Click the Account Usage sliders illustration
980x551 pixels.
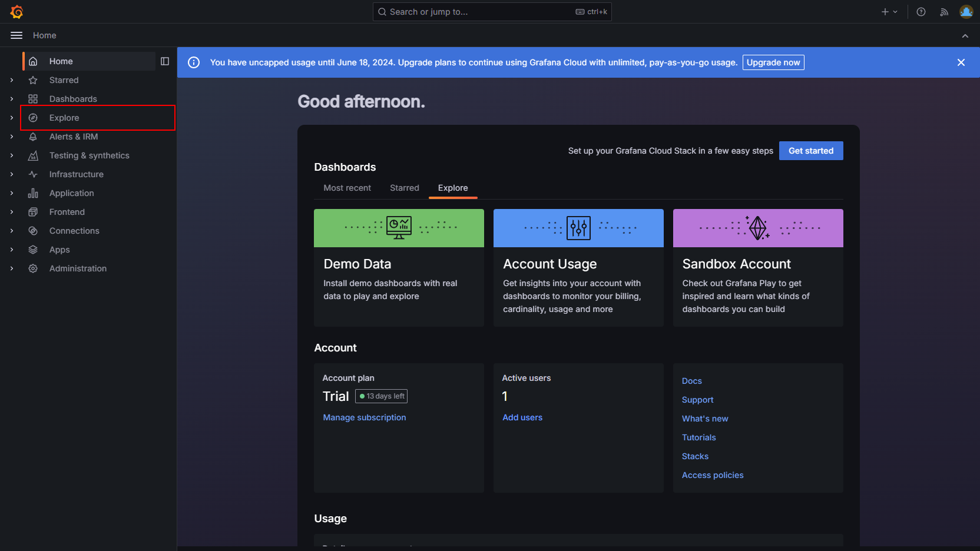point(578,228)
